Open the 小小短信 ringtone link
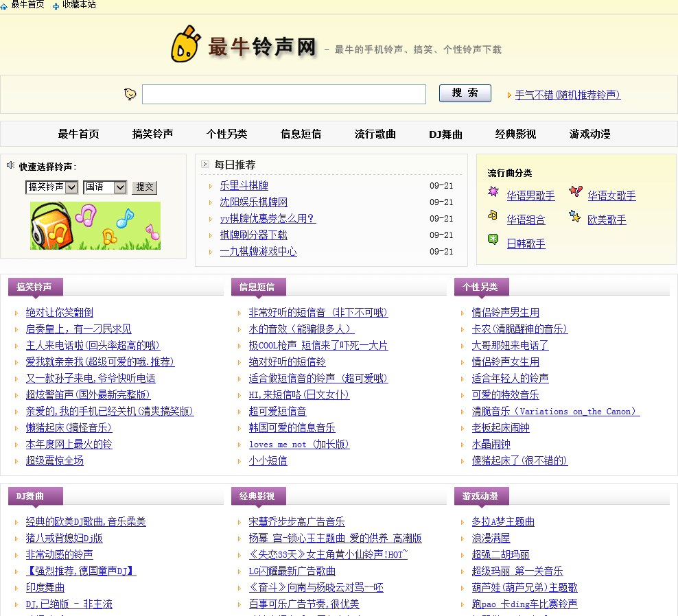Image resolution: width=678 pixels, height=616 pixels. click(x=268, y=460)
